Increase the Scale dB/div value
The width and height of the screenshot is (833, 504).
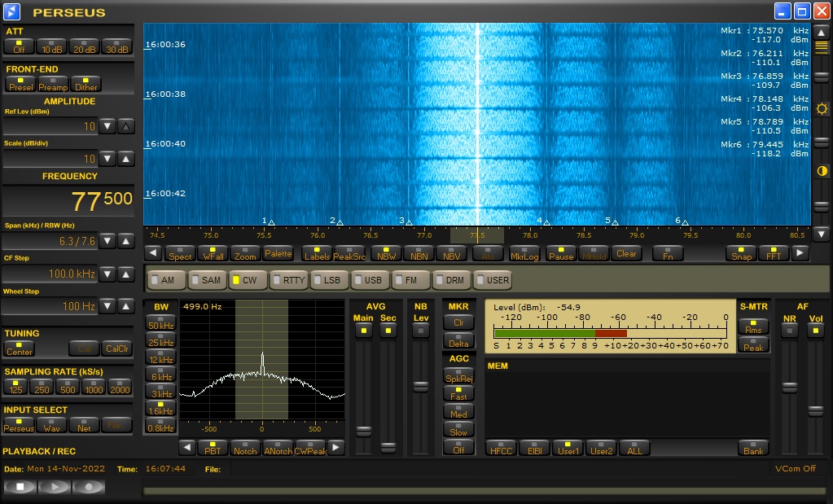coord(126,159)
